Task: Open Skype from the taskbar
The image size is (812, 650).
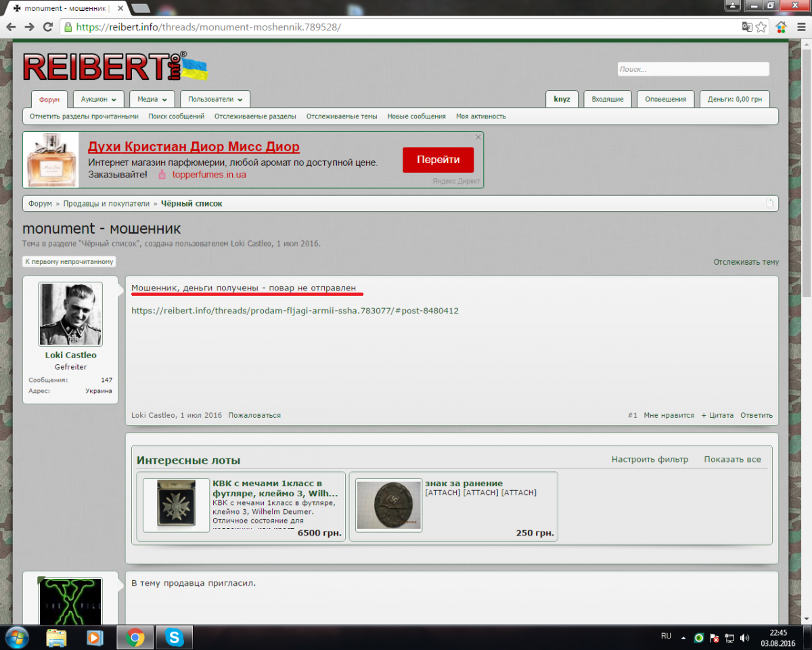Action: (x=175, y=637)
